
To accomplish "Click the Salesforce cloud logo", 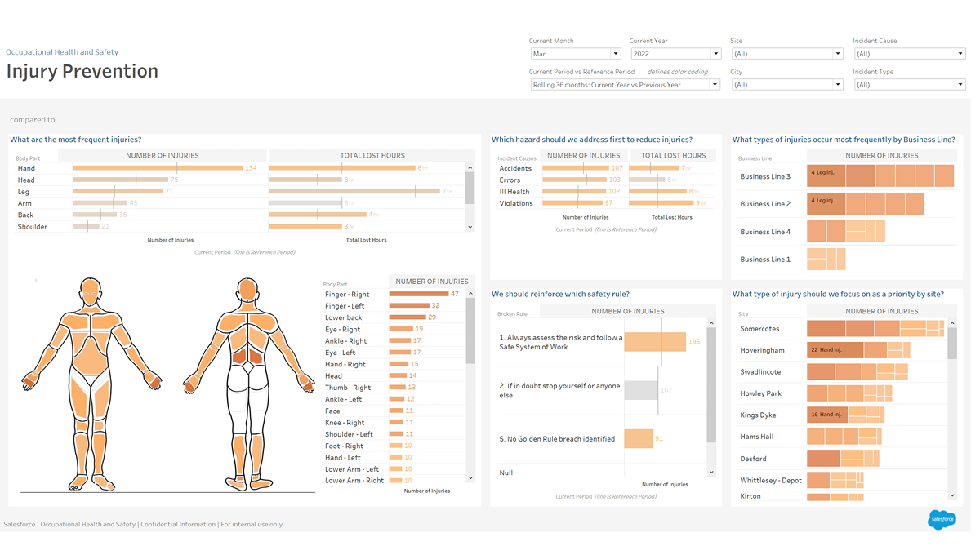I will pyautogui.click(x=942, y=518).
